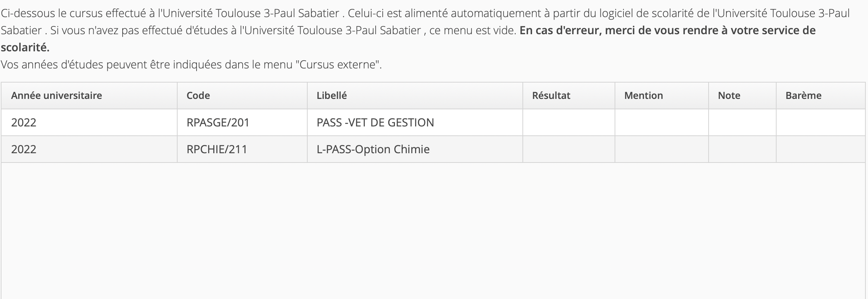The height and width of the screenshot is (299, 868).
Task: Select year 2022 in the RPCHIE/211 row
Action: (24, 149)
